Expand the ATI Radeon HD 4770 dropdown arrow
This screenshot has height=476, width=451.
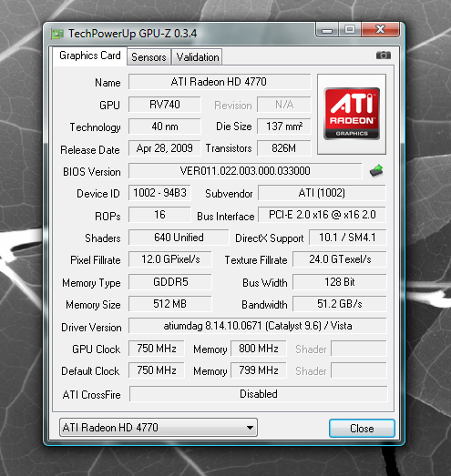coord(250,428)
